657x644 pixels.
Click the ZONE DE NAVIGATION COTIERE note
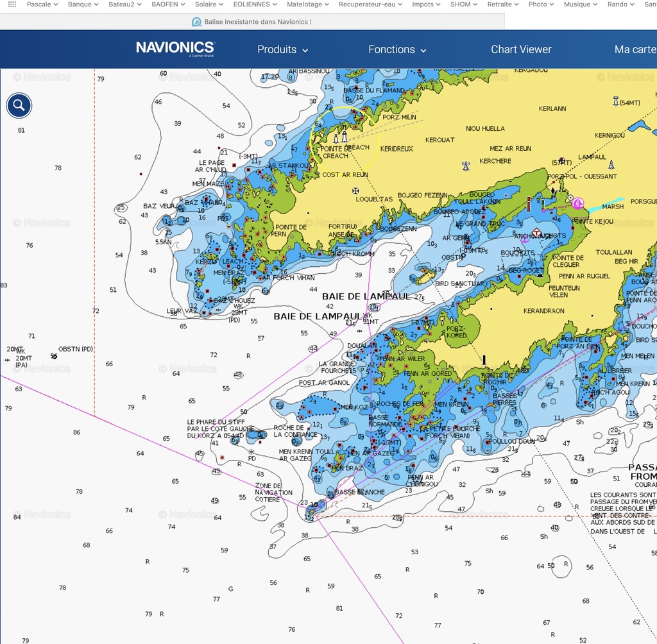click(x=273, y=493)
